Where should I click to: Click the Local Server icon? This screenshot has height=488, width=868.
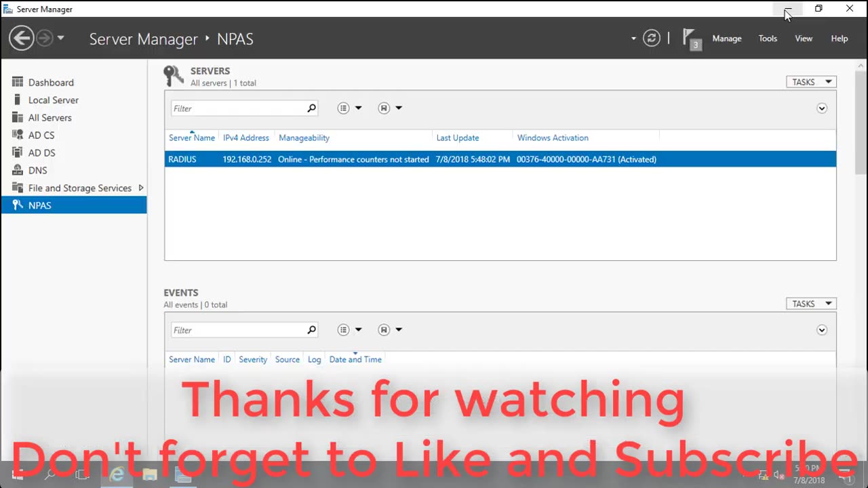(18, 100)
